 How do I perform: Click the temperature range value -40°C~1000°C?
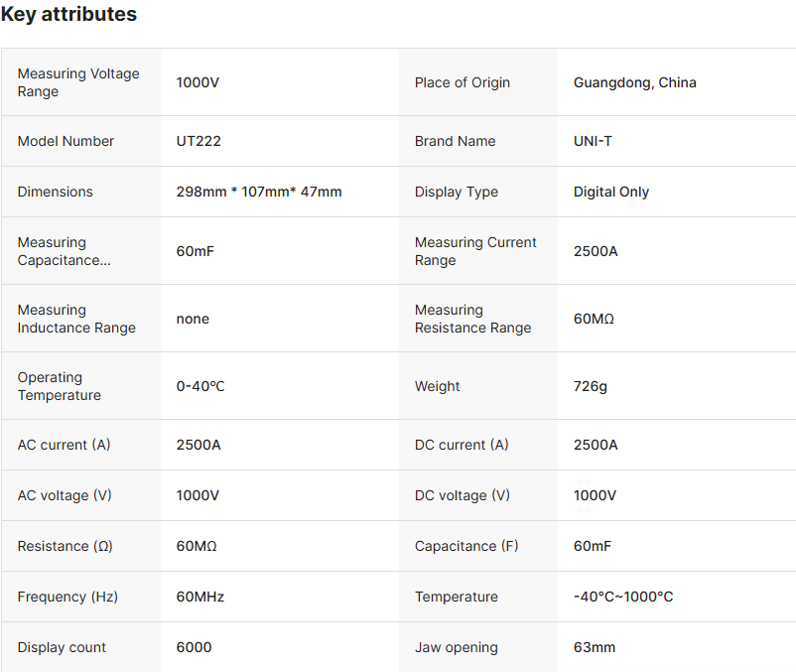pyautogui.click(x=623, y=597)
